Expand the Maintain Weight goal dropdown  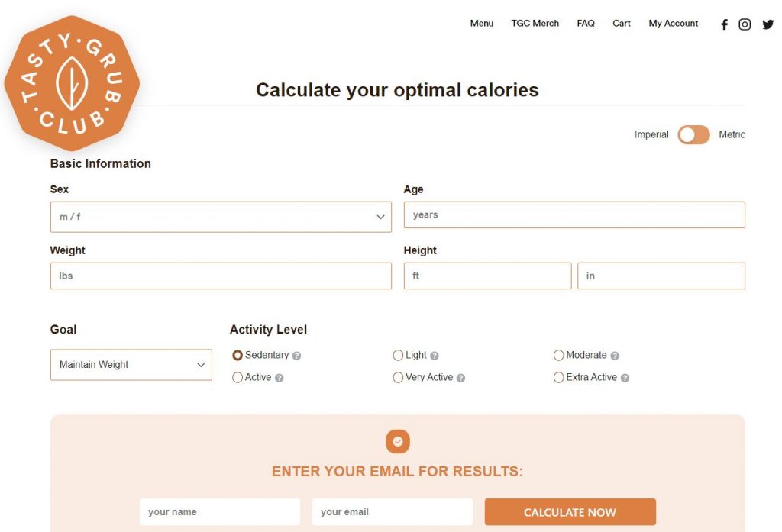[x=131, y=365]
